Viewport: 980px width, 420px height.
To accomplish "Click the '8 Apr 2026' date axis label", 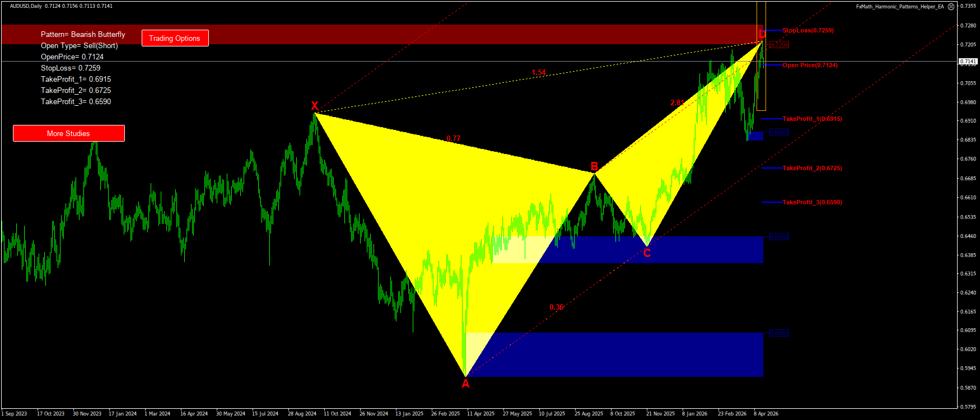I will tap(766, 414).
